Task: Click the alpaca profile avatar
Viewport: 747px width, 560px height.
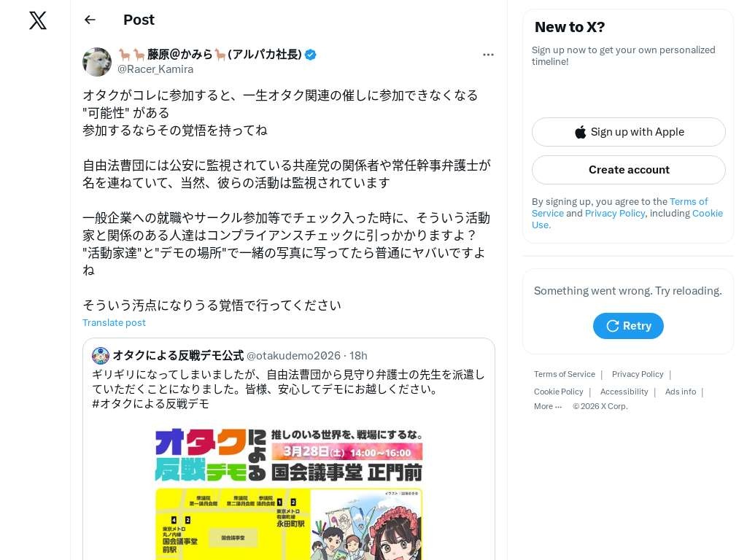Action: tap(97, 62)
